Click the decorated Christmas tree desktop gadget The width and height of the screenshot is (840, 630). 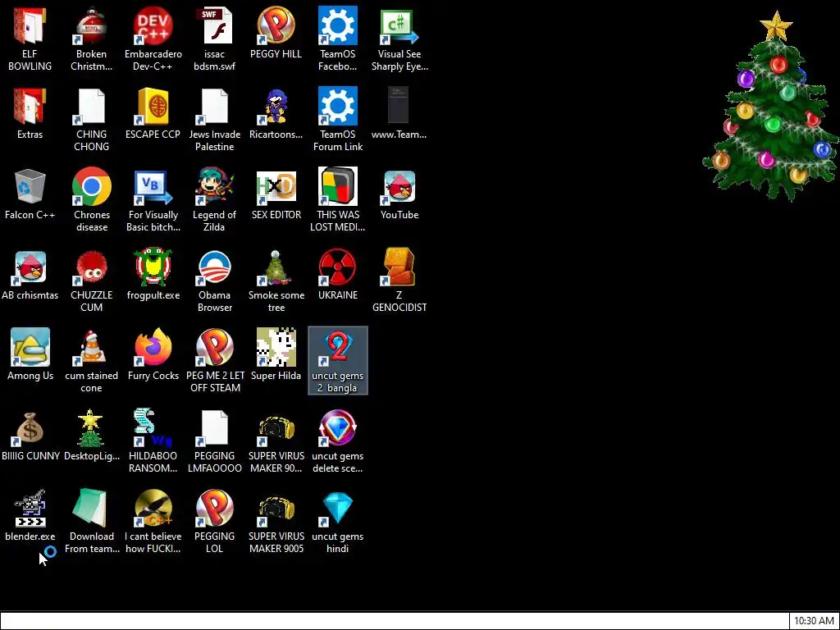tap(771, 106)
